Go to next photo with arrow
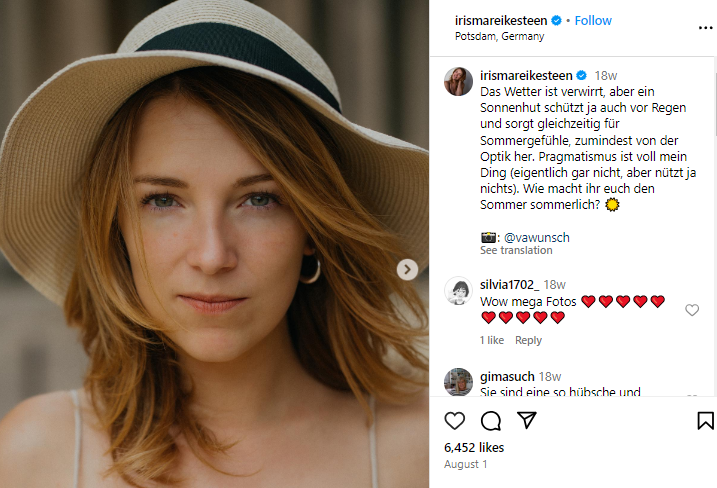Screen dimensions: 717x488 tap(407, 270)
